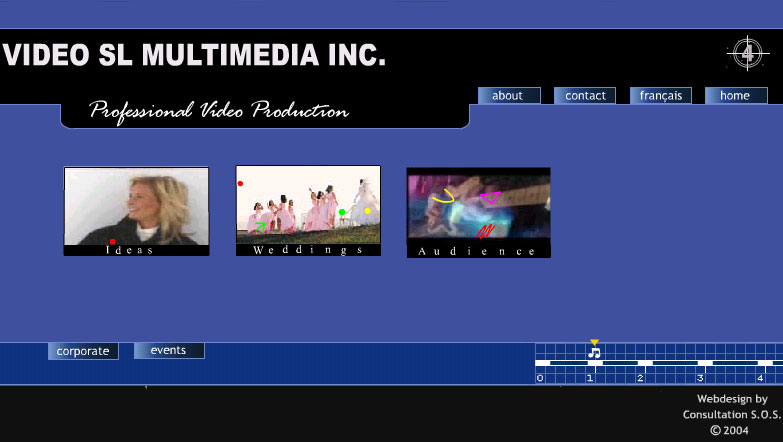Screen dimensions: 783x442
Task: Select the corporate section tab
Action: coord(83,351)
